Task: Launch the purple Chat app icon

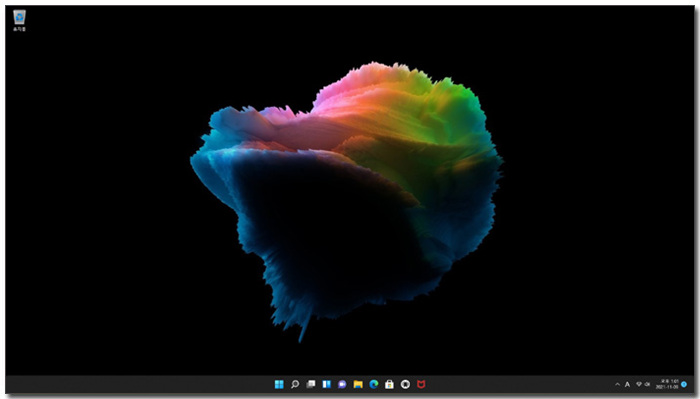Action: [x=342, y=384]
